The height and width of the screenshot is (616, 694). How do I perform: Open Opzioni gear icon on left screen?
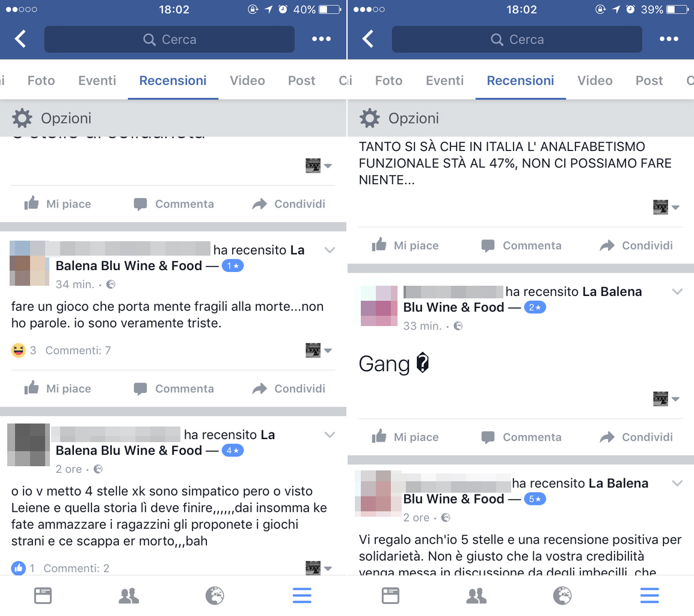[22, 119]
